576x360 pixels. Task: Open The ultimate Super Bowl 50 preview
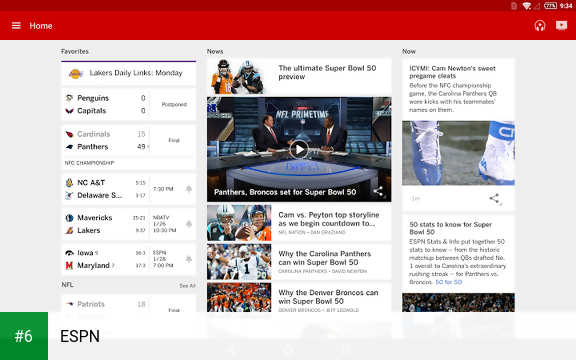pos(299,77)
